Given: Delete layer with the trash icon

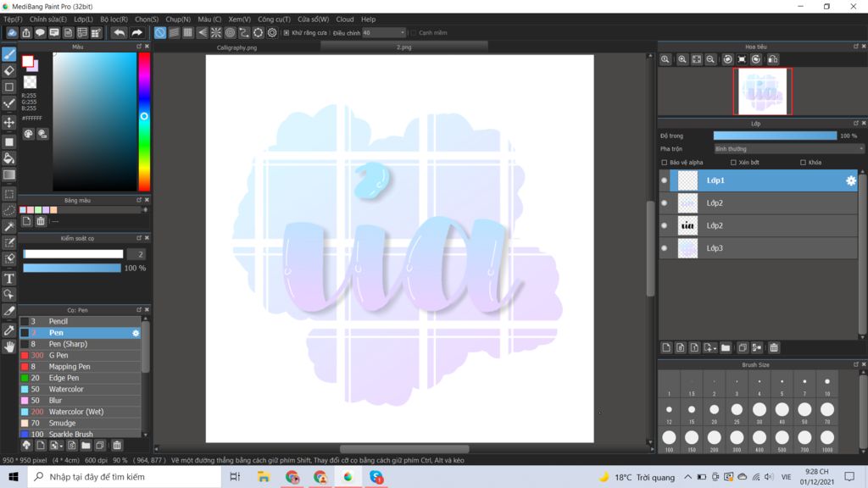Looking at the screenshot, I should click(774, 347).
